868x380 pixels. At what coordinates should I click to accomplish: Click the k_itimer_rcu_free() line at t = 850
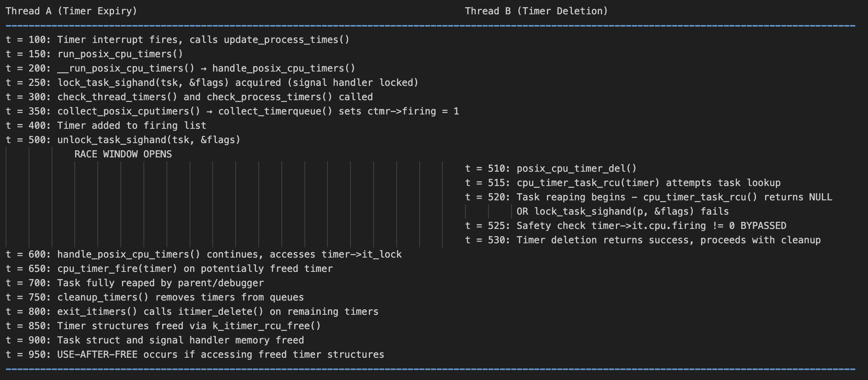[163, 326]
